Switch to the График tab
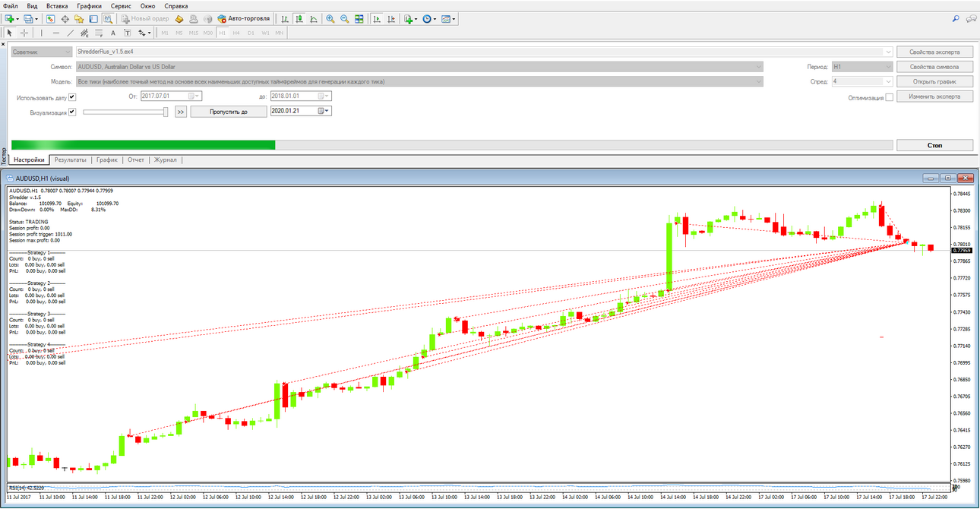The height and width of the screenshot is (509, 980). pos(107,160)
